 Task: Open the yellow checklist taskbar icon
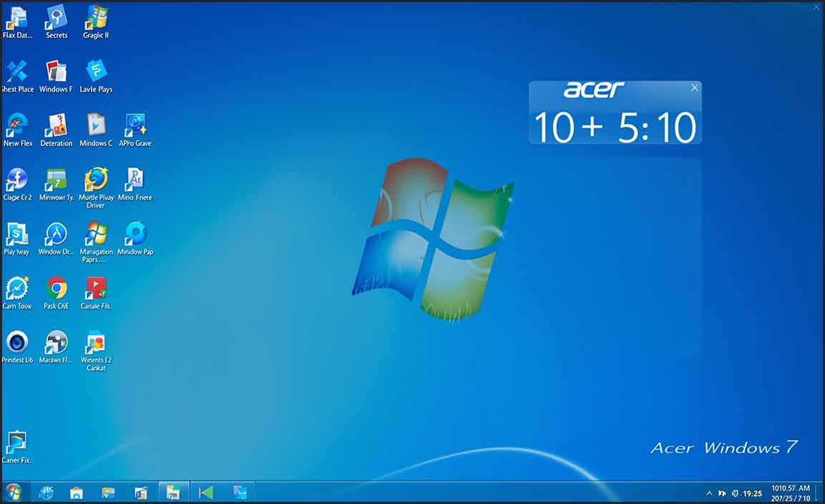point(108,493)
